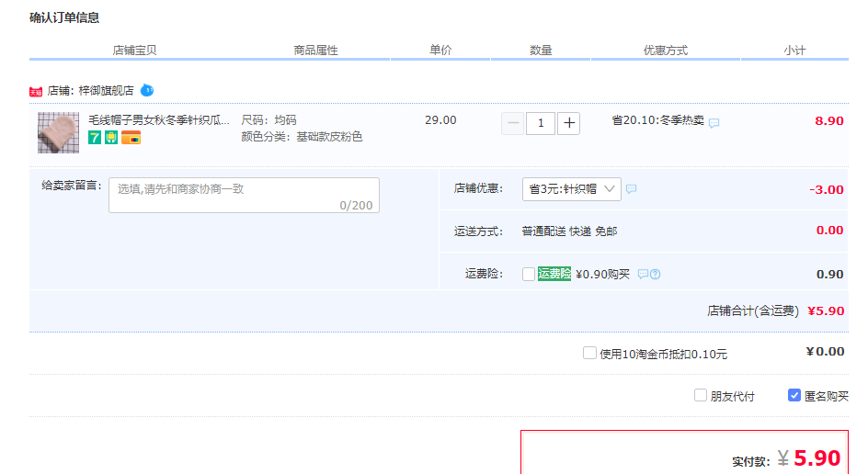Open shop link 梓御旗舰店
This screenshot has height=474, width=868.
click(x=107, y=91)
